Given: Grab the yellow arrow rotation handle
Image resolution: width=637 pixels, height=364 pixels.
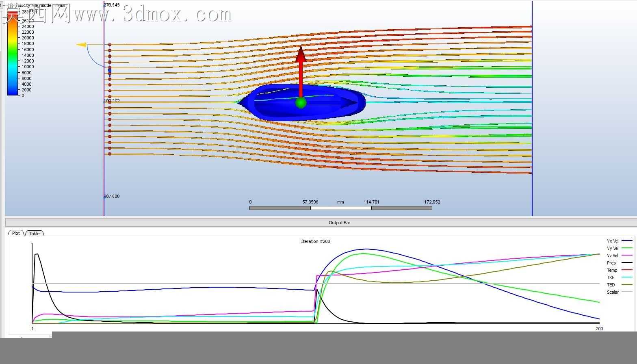Looking at the screenshot, I should pyautogui.click(x=82, y=45).
